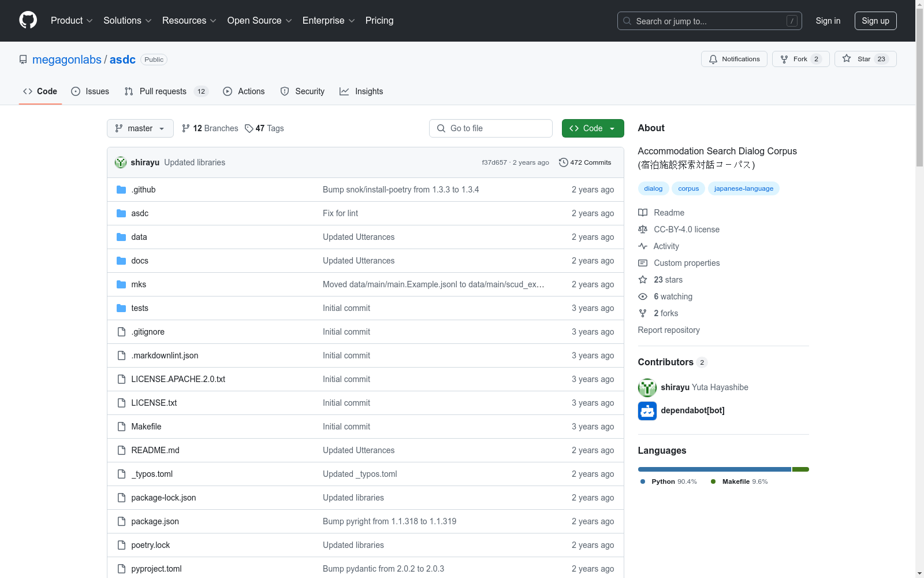
Task: Click the corpus topic tag
Action: [688, 188]
